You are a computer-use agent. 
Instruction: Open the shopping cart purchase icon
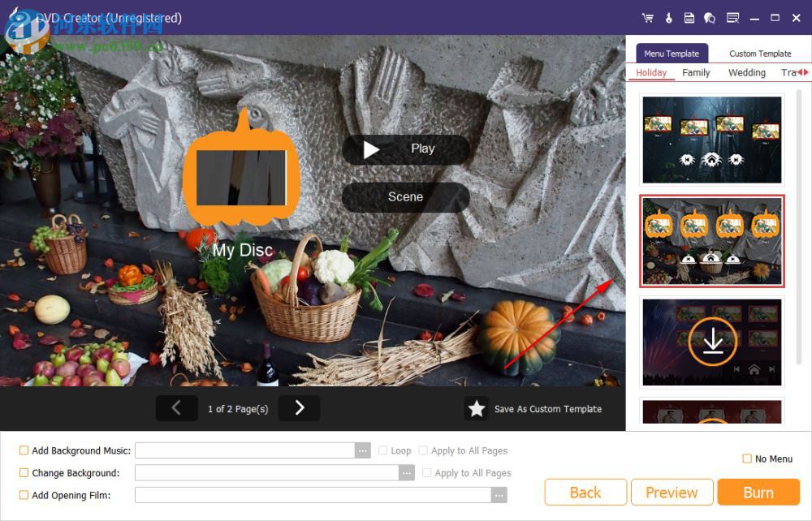tap(647, 18)
